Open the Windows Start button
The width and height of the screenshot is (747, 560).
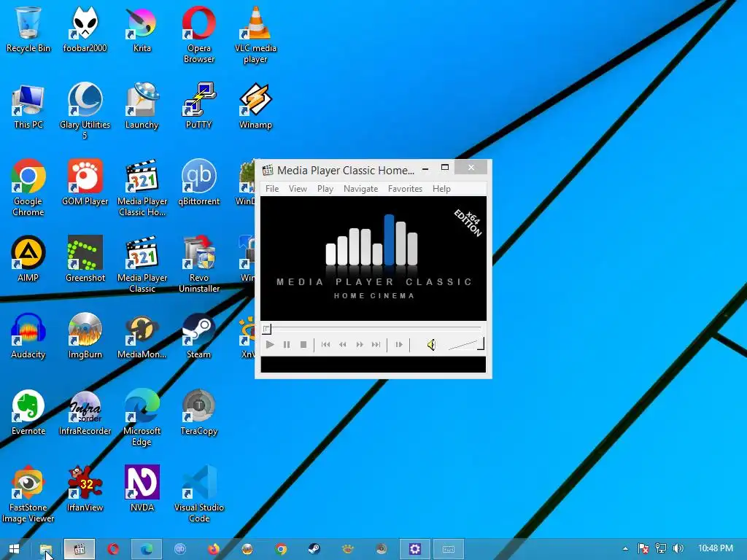point(15,549)
